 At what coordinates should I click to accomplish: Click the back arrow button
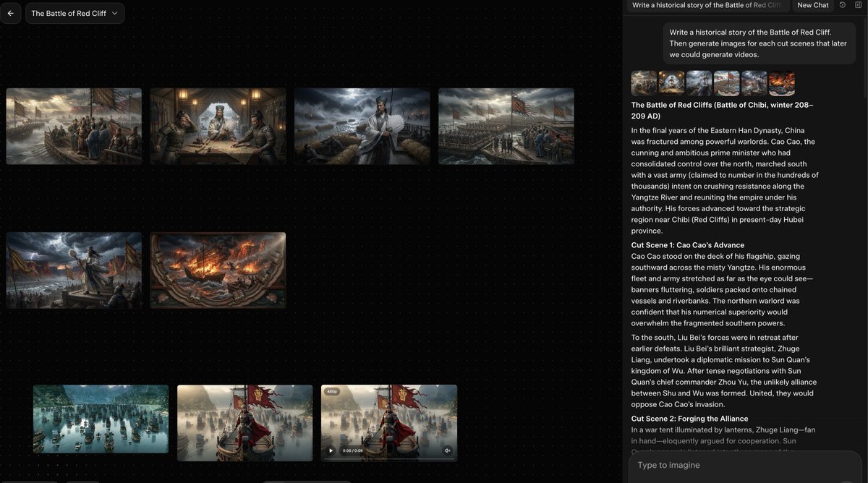[10, 13]
